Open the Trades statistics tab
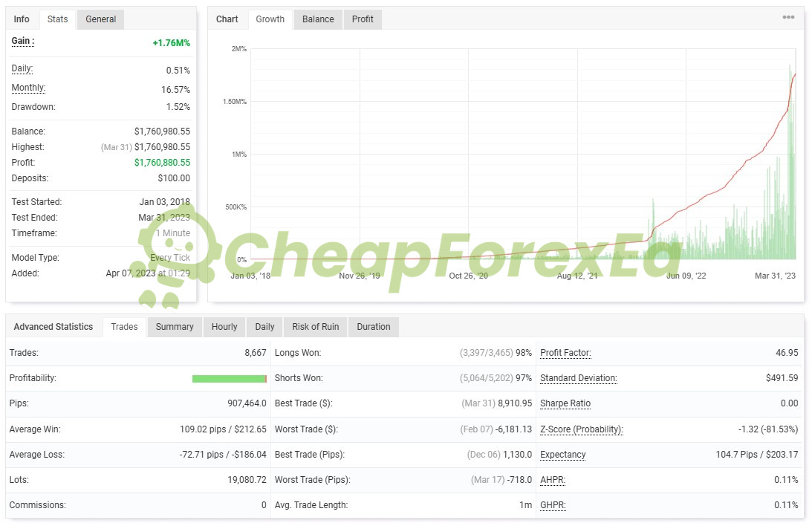This screenshot has height=523, width=812. pos(124,327)
